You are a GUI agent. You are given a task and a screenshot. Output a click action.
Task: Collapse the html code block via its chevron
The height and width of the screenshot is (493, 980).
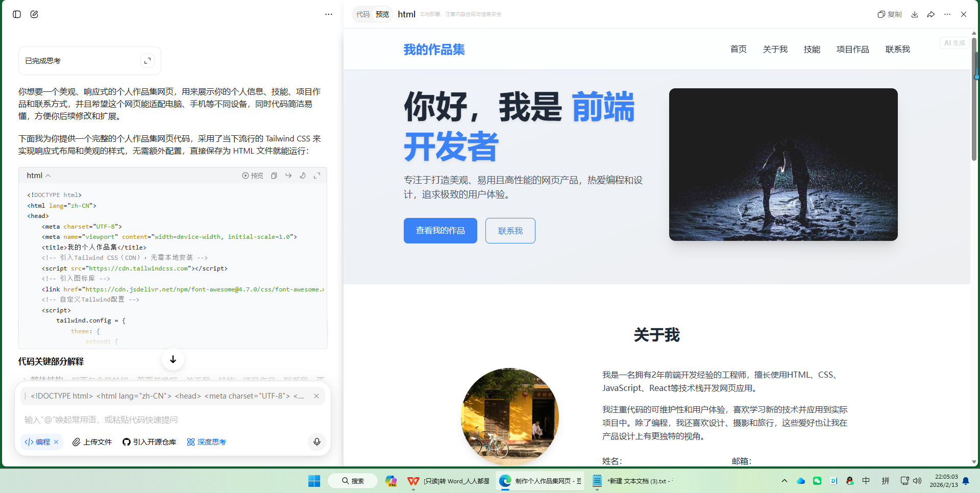point(48,175)
